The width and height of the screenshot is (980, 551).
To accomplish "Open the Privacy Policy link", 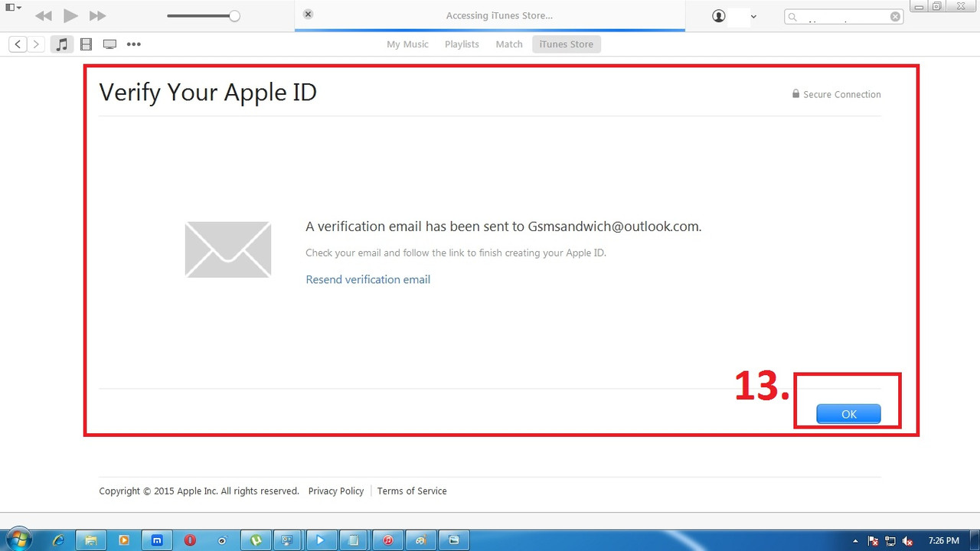I will 336,491.
